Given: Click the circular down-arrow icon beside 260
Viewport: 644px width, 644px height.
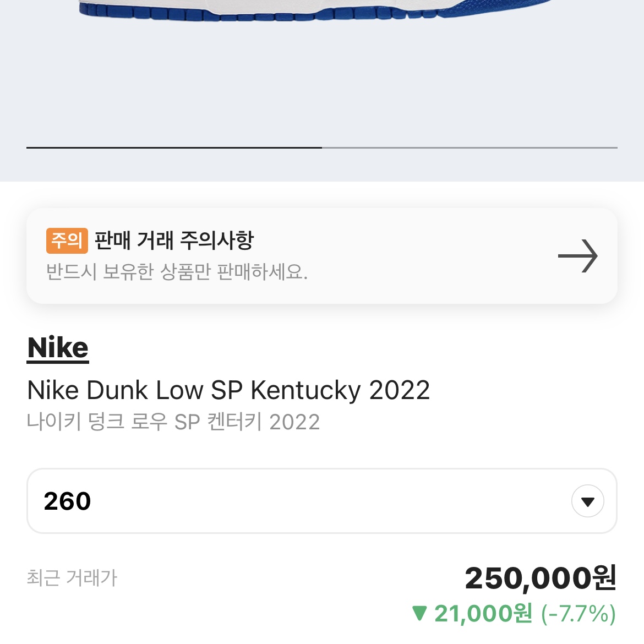Looking at the screenshot, I should 587,501.
